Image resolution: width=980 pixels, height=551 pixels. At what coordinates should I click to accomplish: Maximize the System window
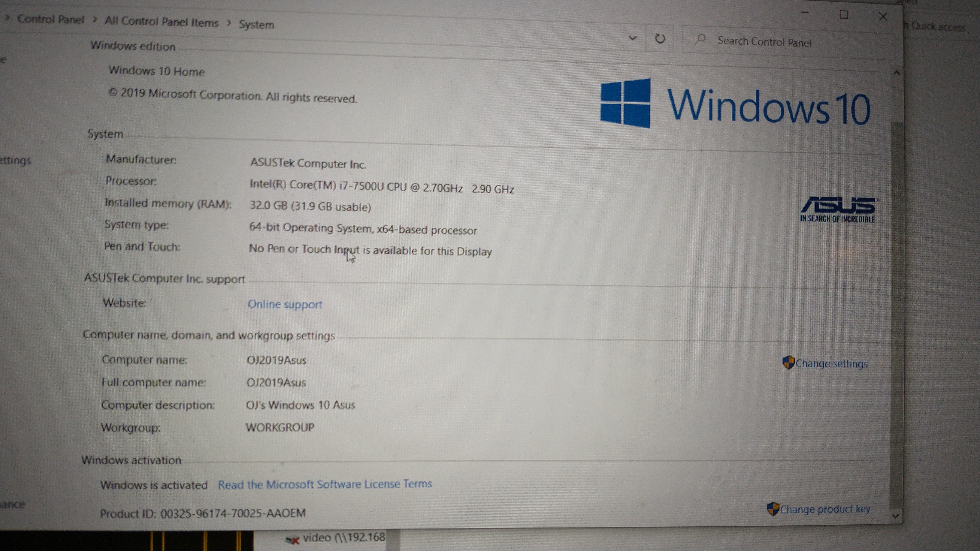point(844,15)
